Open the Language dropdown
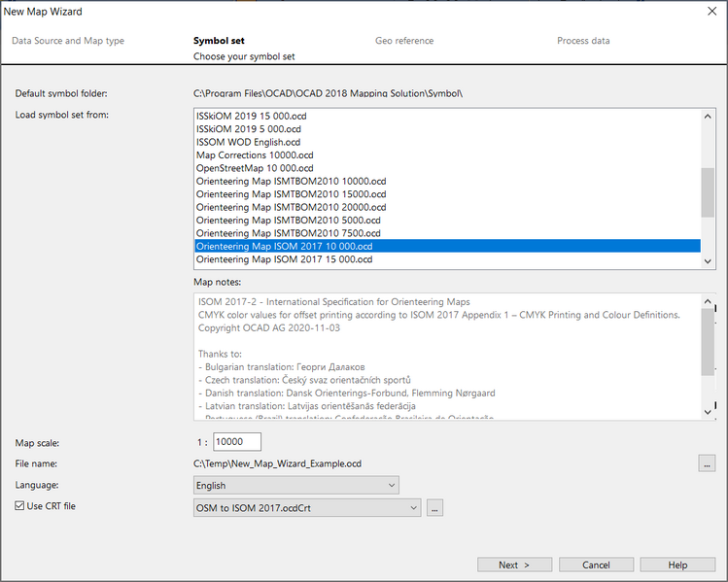This screenshot has height=582, width=728. 295,486
